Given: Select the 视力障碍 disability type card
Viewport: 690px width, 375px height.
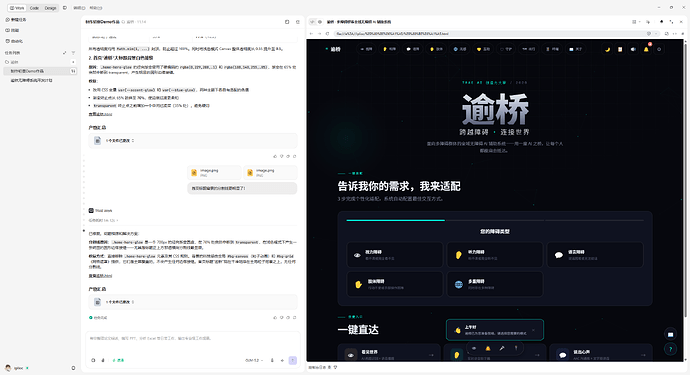Looking at the screenshot, I should 395,254.
